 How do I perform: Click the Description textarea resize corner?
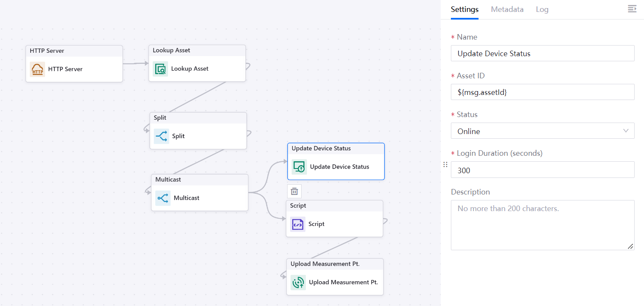[x=630, y=246]
